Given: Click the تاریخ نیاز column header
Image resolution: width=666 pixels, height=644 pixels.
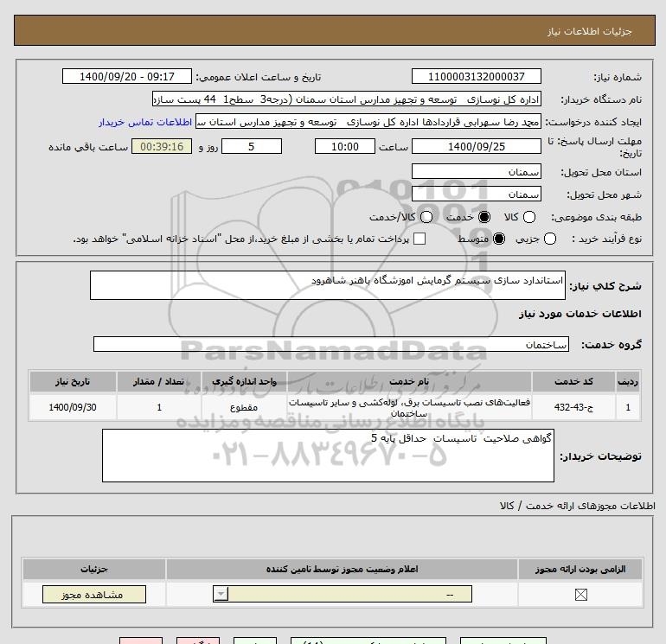Looking at the screenshot, I should (73, 381).
